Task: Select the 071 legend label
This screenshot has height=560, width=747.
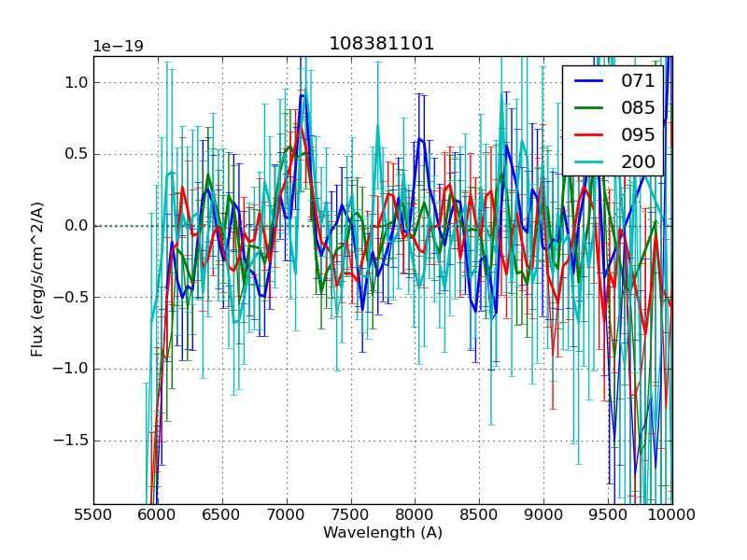Action: pyautogui.click(x=638, y=81)
